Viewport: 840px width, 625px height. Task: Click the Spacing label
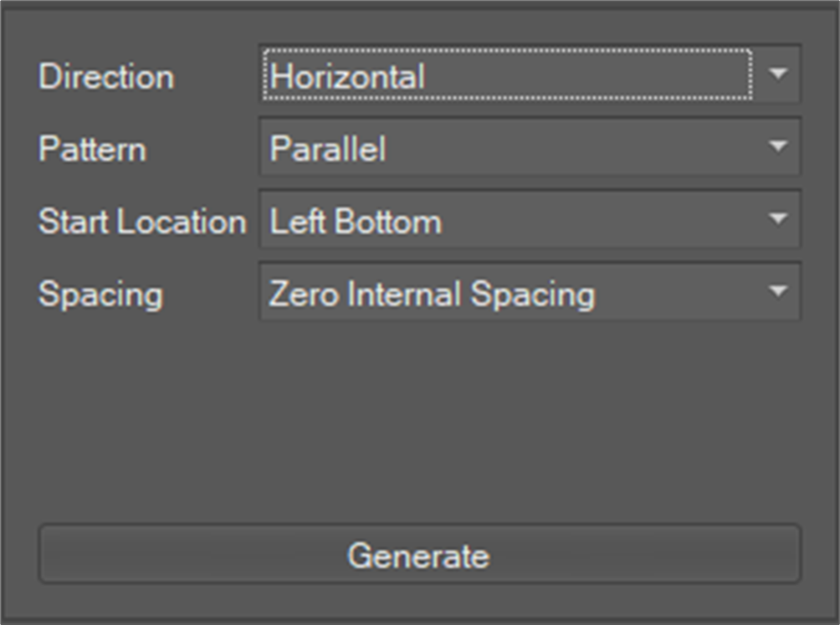100,295
